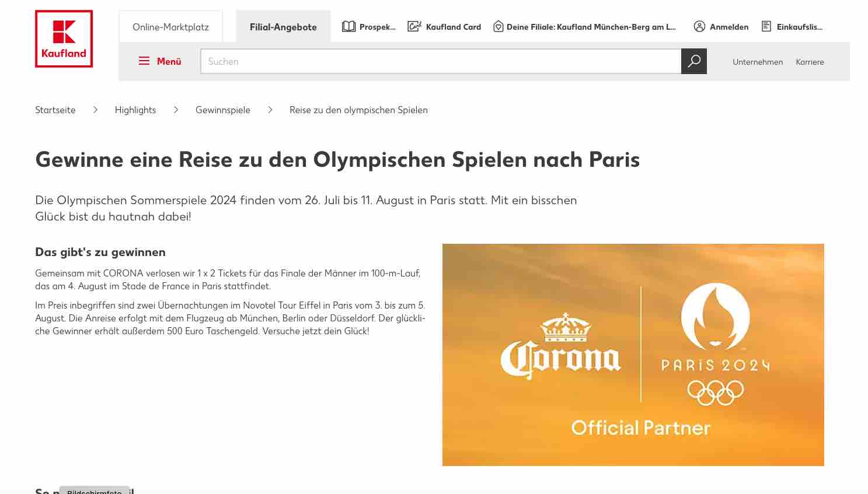Open the Anmelden login link
The height and width of the screenshot is (494, 868).
(x=729, y=27)
